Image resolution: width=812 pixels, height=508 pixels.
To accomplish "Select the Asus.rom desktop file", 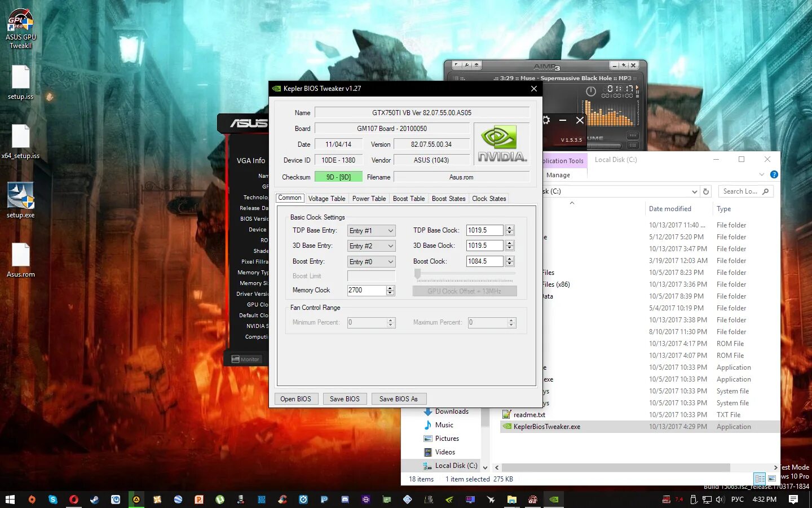I will tap(20, 260).
